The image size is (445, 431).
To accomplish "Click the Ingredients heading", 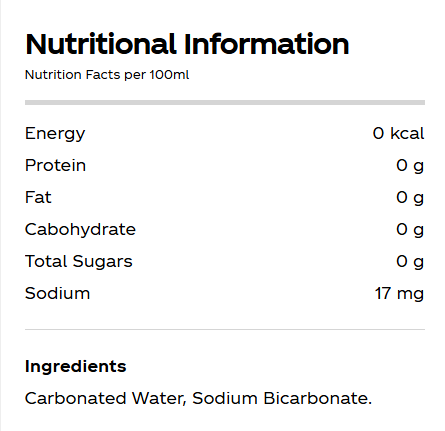I will (76, 367).
